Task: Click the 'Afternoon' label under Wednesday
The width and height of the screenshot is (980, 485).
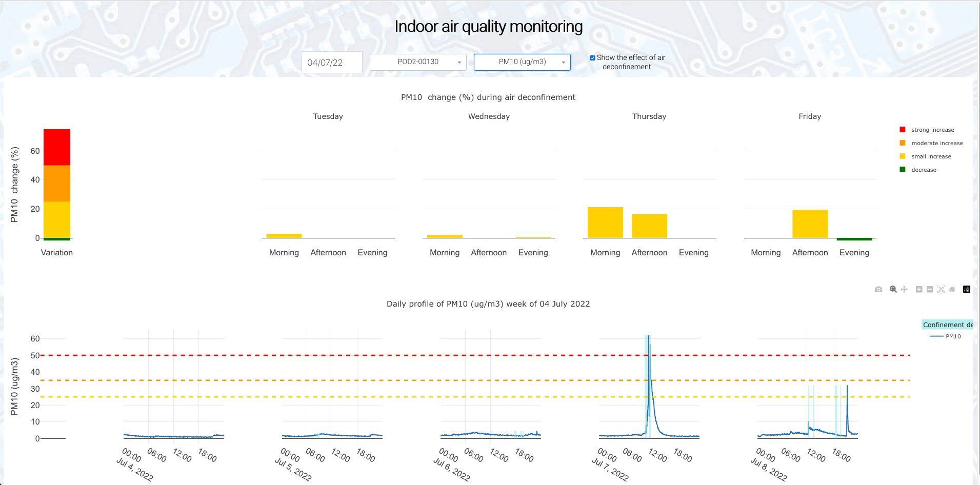Action: (489, 253)
